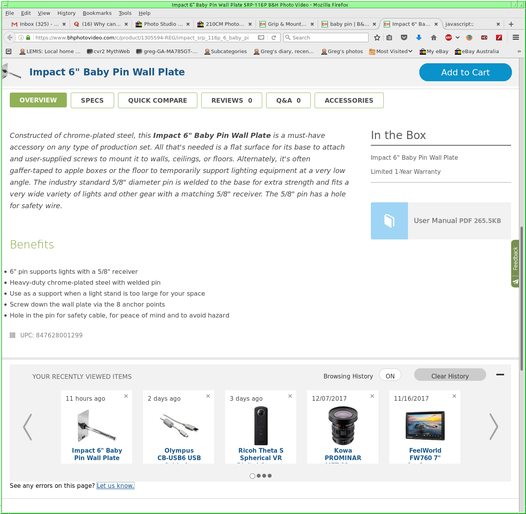Open the Firefox hamburger menu

click(x=516, y=38)
